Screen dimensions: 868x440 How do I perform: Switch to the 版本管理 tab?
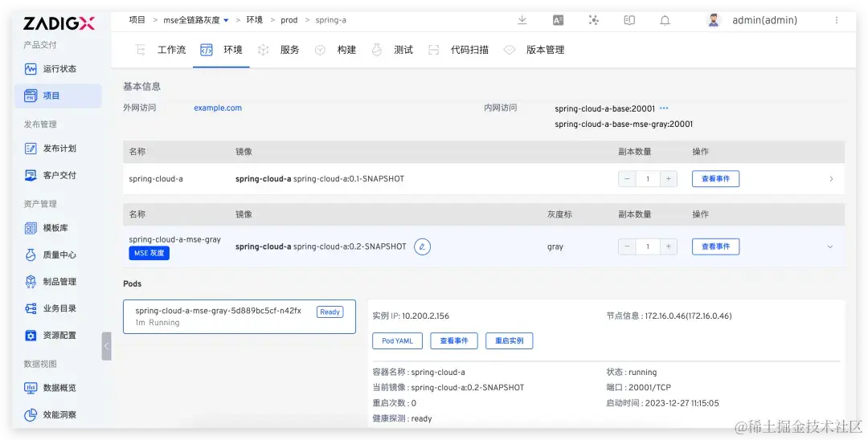[x=534, y=50]
